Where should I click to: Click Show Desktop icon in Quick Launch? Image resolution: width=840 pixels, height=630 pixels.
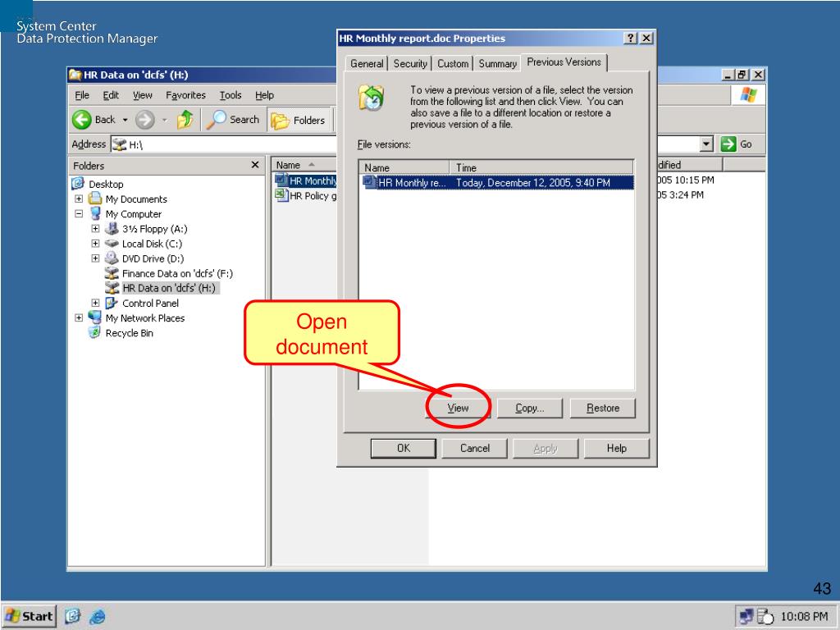[x=72, y=616]
